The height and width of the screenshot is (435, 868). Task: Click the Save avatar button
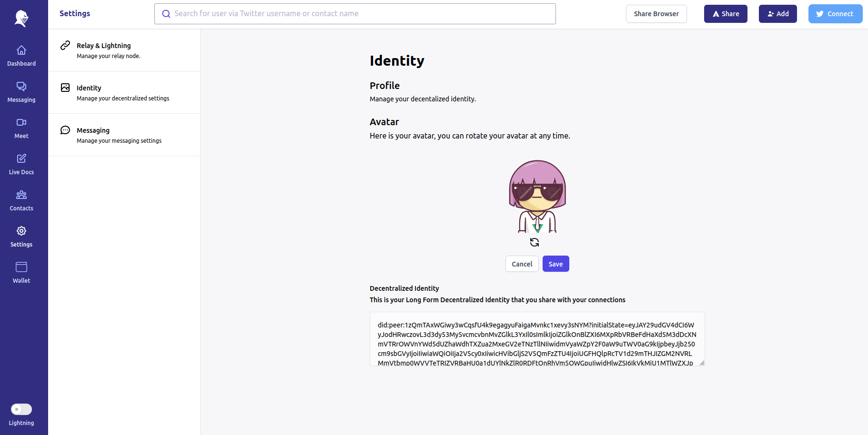tap(555, 264)
